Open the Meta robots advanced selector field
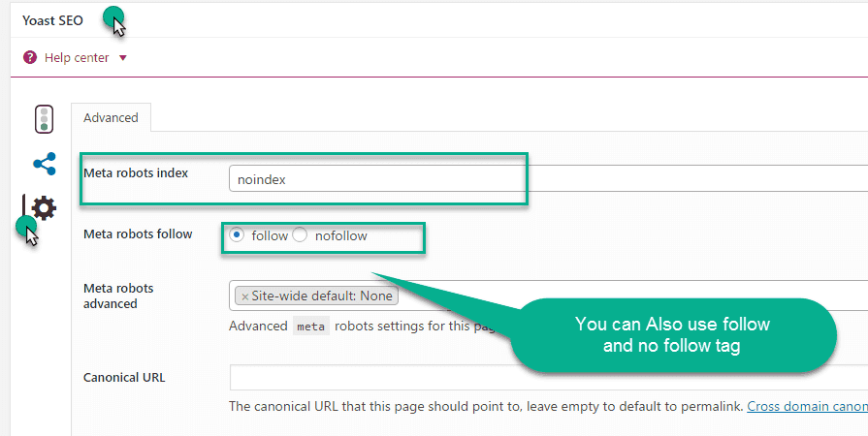 point(548,296)
